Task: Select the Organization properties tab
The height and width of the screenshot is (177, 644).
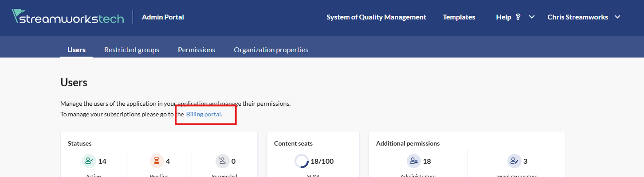Action: point(271,50)
